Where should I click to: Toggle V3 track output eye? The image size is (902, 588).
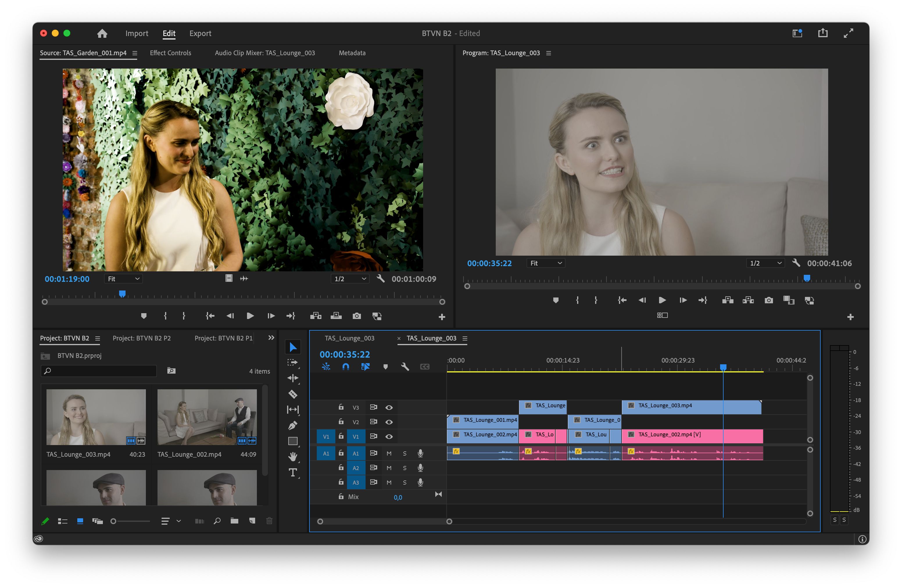pos(389,408)
